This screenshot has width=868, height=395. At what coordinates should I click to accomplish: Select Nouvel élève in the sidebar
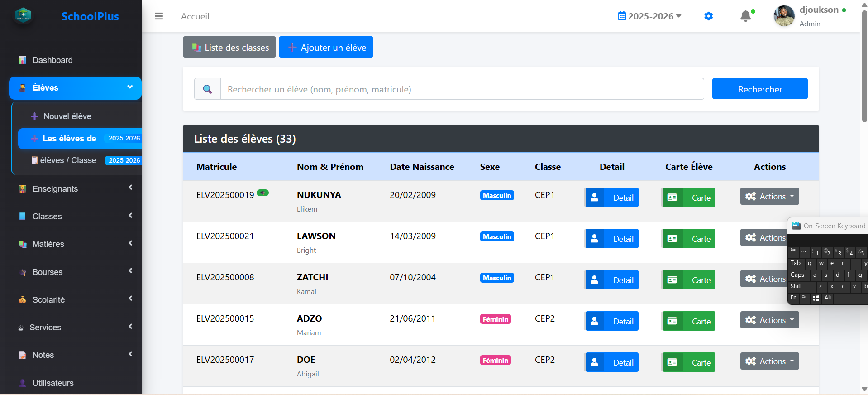[67, 116]
